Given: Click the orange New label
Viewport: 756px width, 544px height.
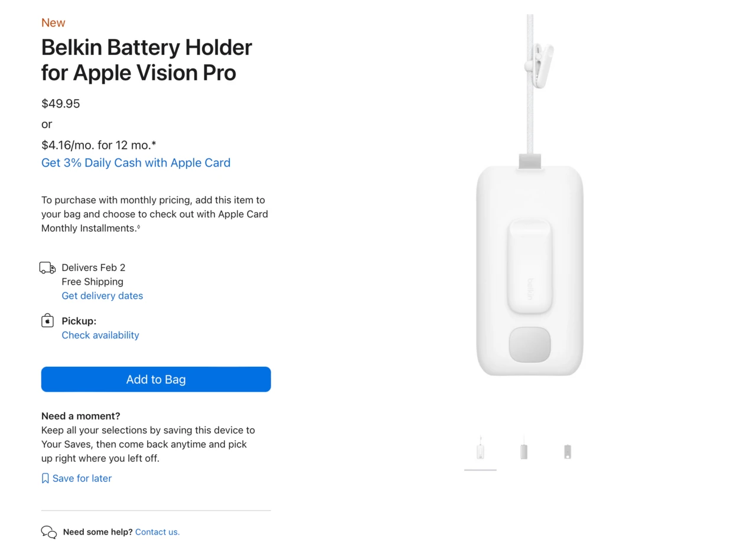Looking at the screenshot, I should pos(53,23).
